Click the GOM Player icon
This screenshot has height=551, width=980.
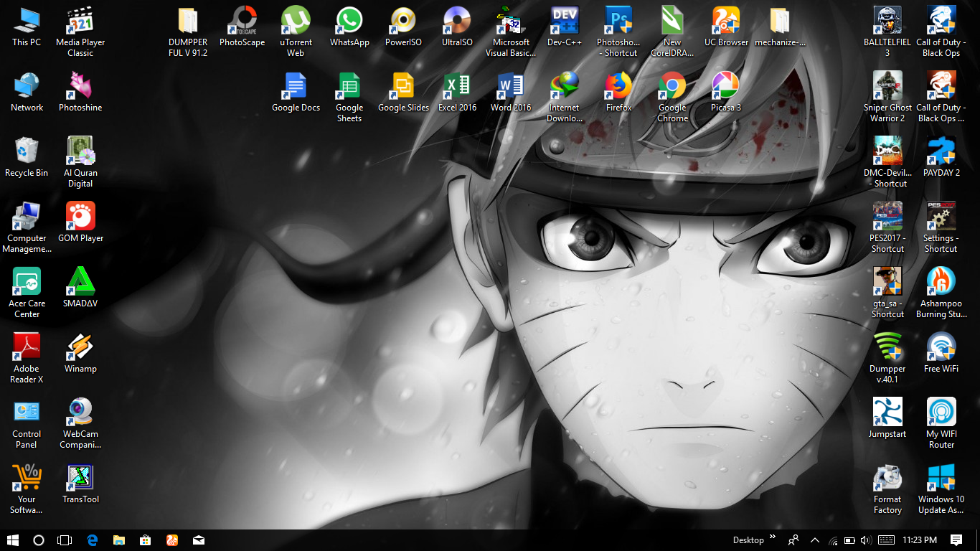80,217
